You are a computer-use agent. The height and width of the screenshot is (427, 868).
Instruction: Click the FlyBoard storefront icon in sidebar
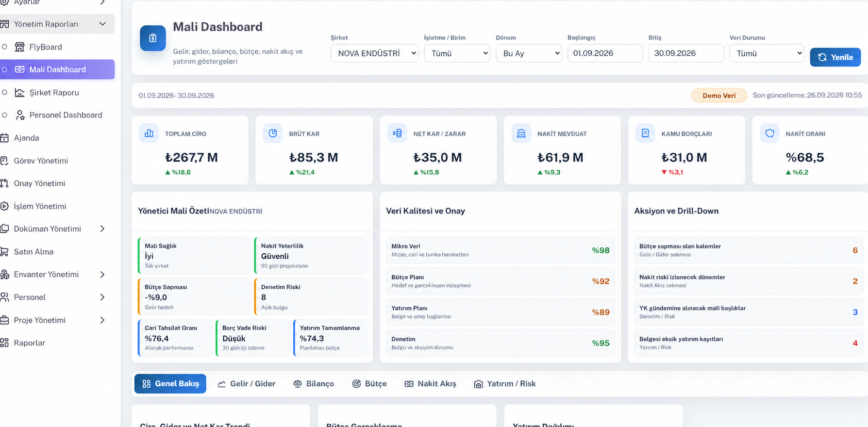coord(20,47)
